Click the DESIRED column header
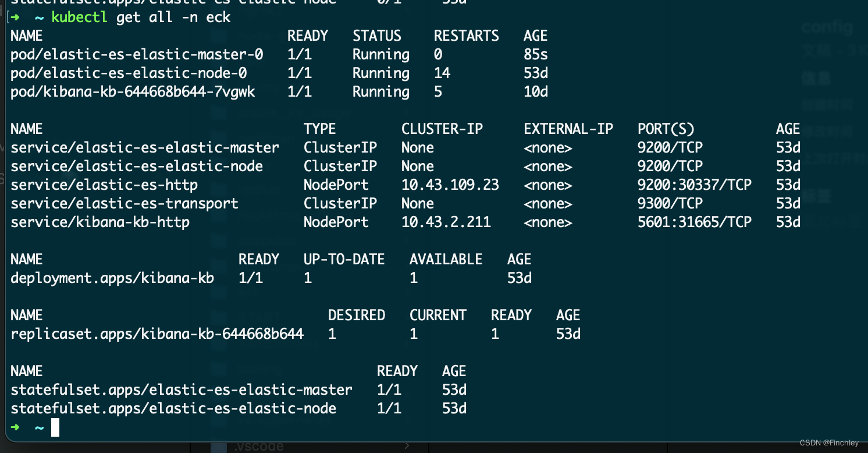Image resolution: width=868 pixels, height=453 pixels. point(357,316)
